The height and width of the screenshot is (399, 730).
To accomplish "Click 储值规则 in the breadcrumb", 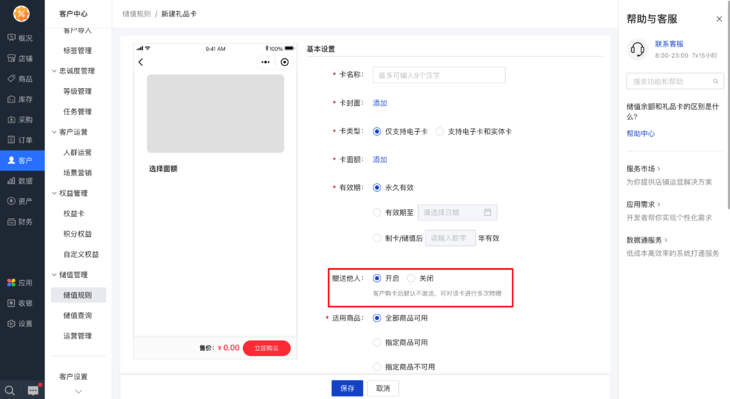I will point(136,14).
